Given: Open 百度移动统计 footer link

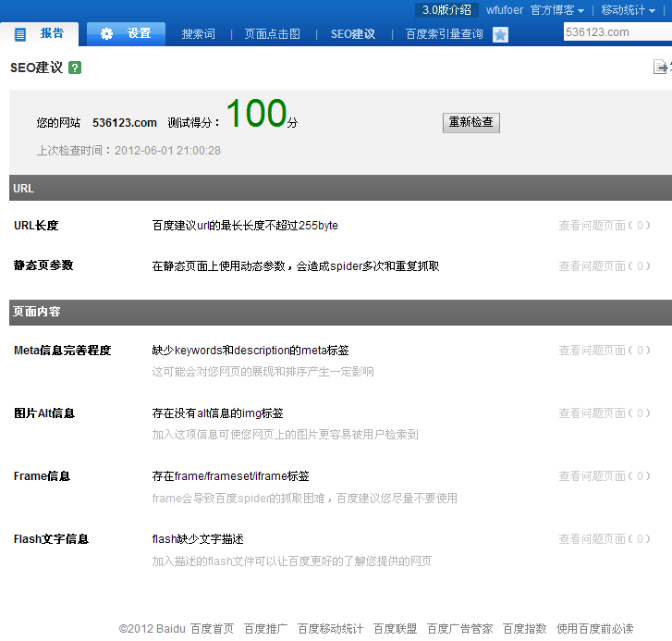Looking at the screenshot, I should click(x=330, y=629).
